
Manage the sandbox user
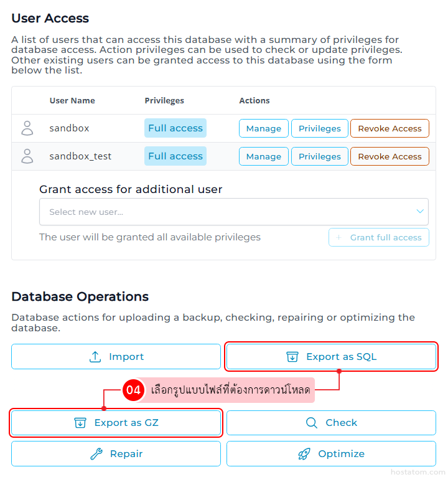(x=264, y=128)
